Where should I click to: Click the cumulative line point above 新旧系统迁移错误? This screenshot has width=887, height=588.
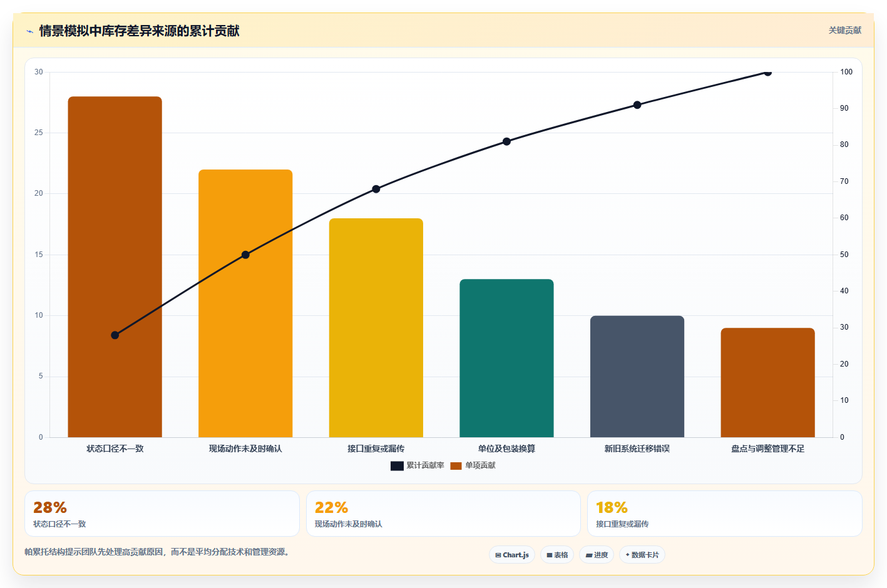[x=637, y=105]
